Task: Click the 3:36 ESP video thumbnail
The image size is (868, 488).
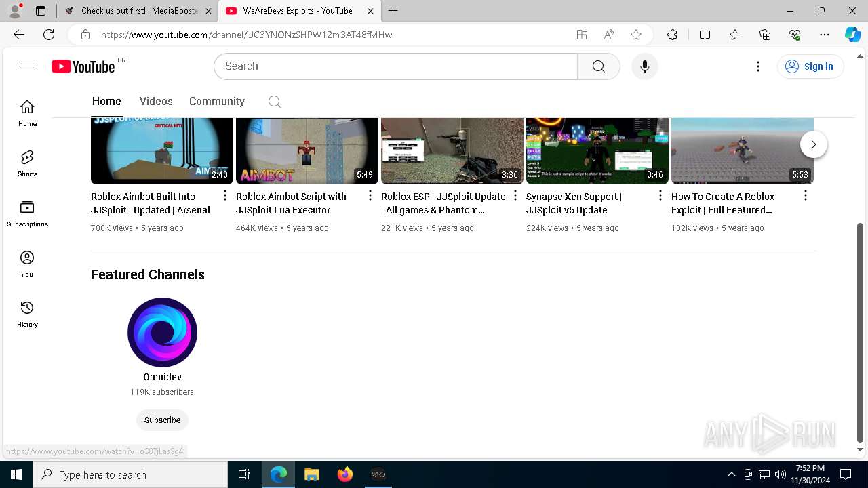Action: point(452,150)
